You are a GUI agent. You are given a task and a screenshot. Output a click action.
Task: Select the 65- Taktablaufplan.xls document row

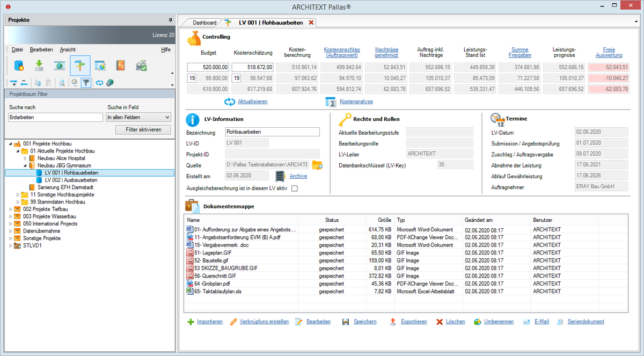(405, 291)
